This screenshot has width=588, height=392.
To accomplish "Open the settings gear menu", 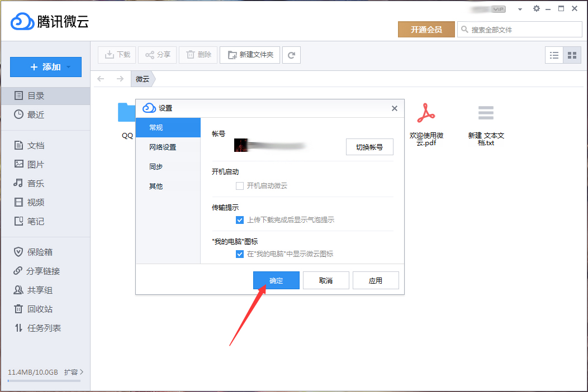I will tap(535, 8).
